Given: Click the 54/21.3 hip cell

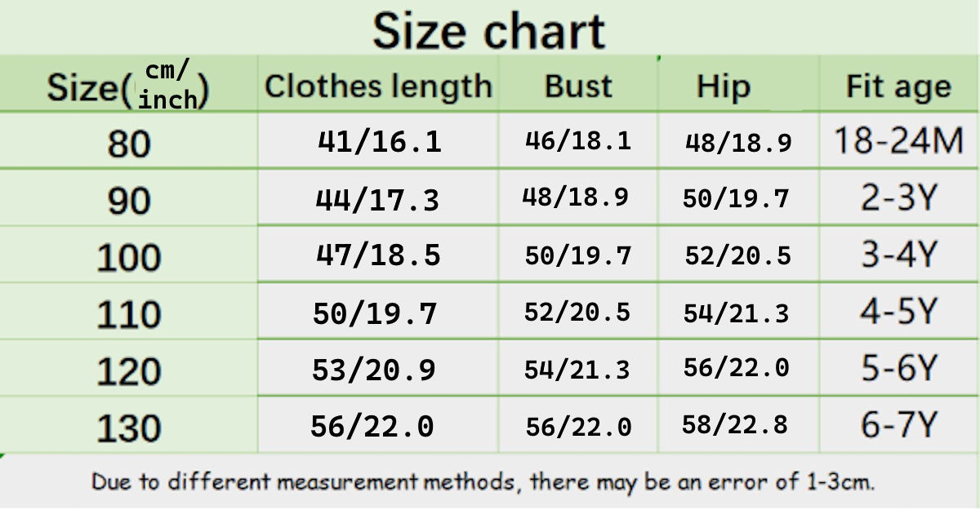Looking at the screenshot, I should click(x=737, y=313).
